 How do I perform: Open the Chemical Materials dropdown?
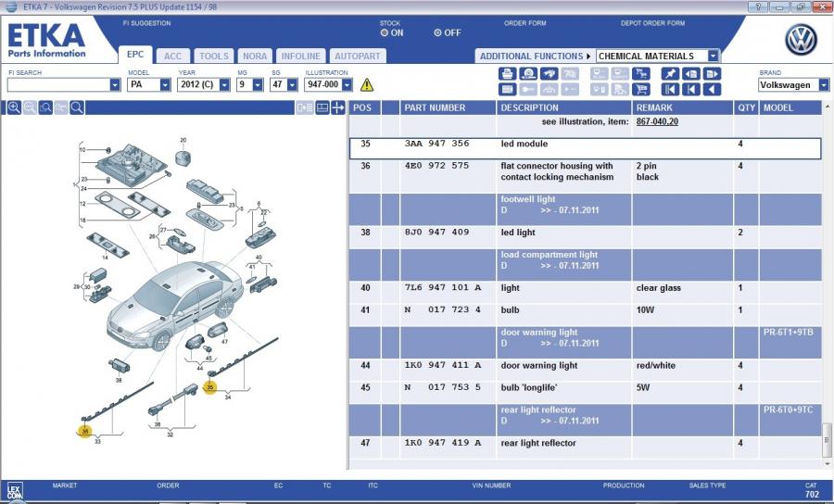(x=713, y=56)
